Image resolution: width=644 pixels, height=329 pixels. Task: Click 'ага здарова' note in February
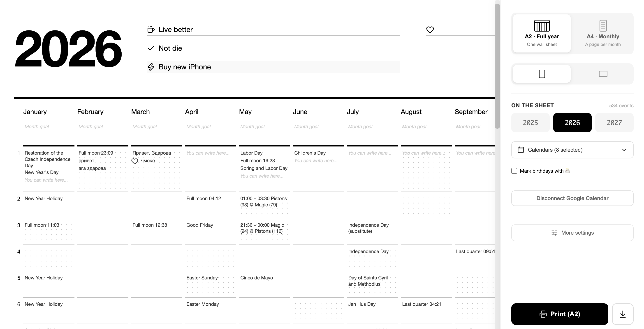coord(92,168)
